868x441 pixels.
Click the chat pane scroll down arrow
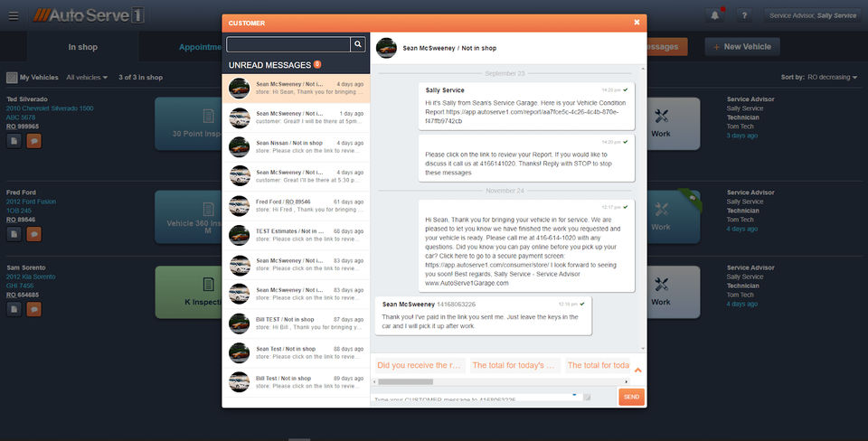click(x=643, y=349)
